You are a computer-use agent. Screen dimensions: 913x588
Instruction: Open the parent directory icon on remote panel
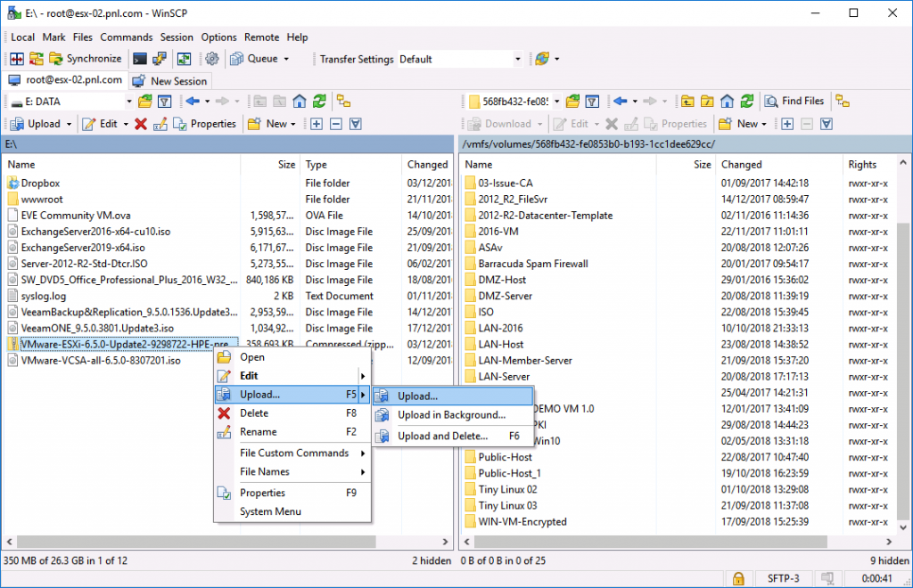pos(688,101)
